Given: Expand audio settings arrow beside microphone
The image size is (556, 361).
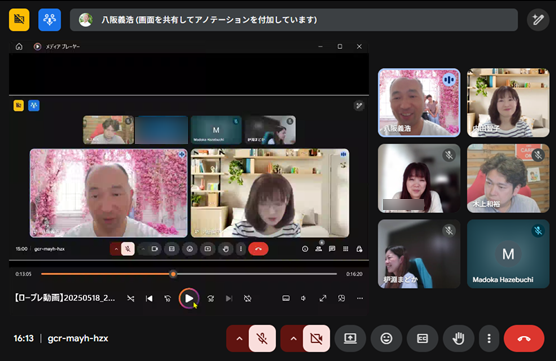Looking at the screenshot, I should coord(239,338).
